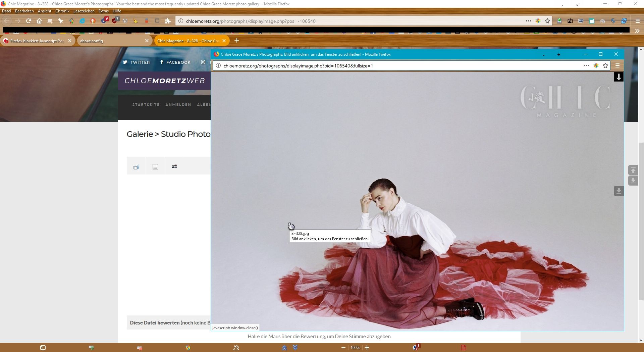Image resolution: width=644 pixels, height=352 pixels.
Task: Click the uBlock Origin shield icon
Action: click(x=115, y=20)
